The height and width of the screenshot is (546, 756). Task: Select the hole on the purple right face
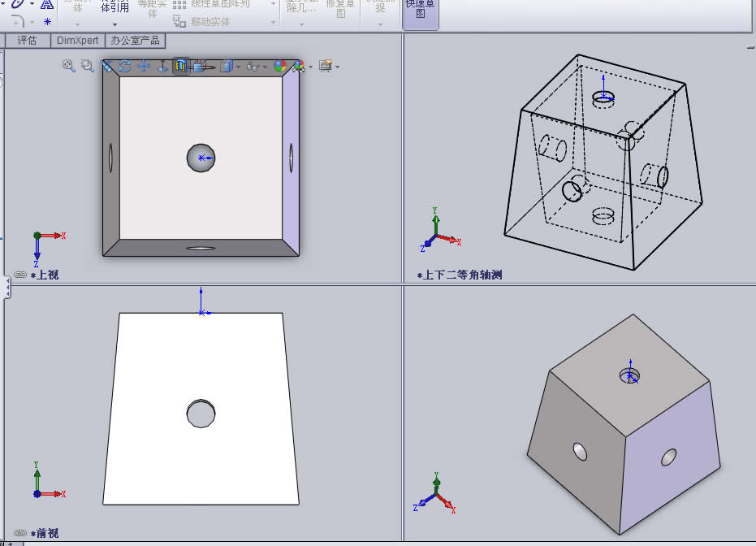669,457
